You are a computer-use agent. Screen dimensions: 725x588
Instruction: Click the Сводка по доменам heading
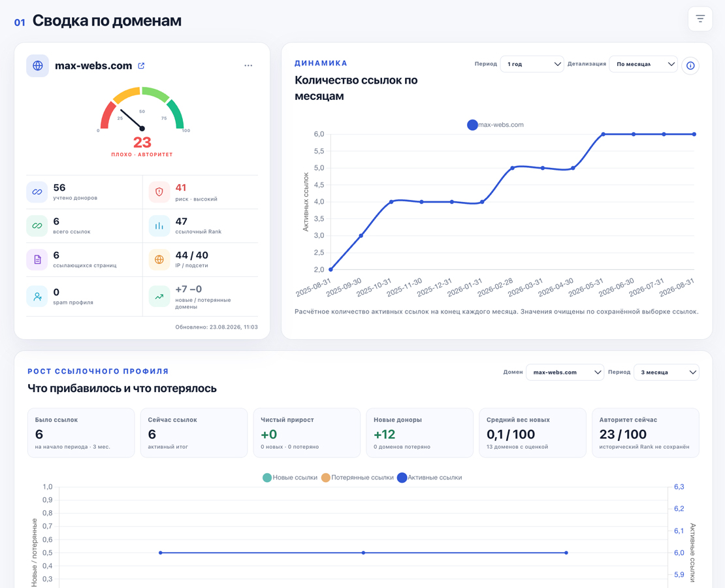(107, 20)
